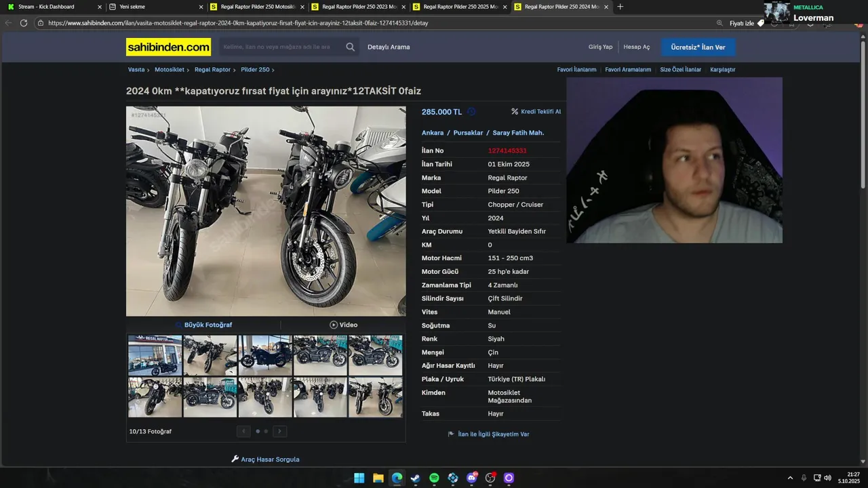Click the Giriş Yap link
Screen dimensions: 868x488
600,47
